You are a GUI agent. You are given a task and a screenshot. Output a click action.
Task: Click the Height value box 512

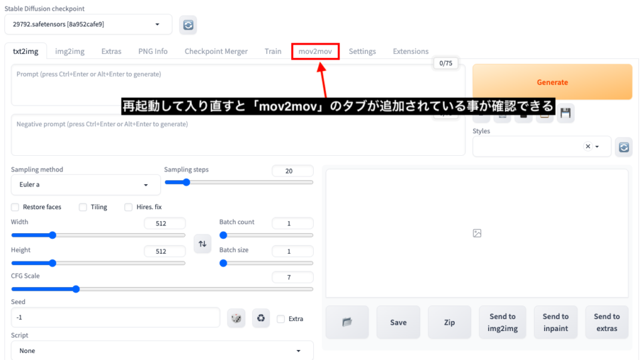point(165,251)
